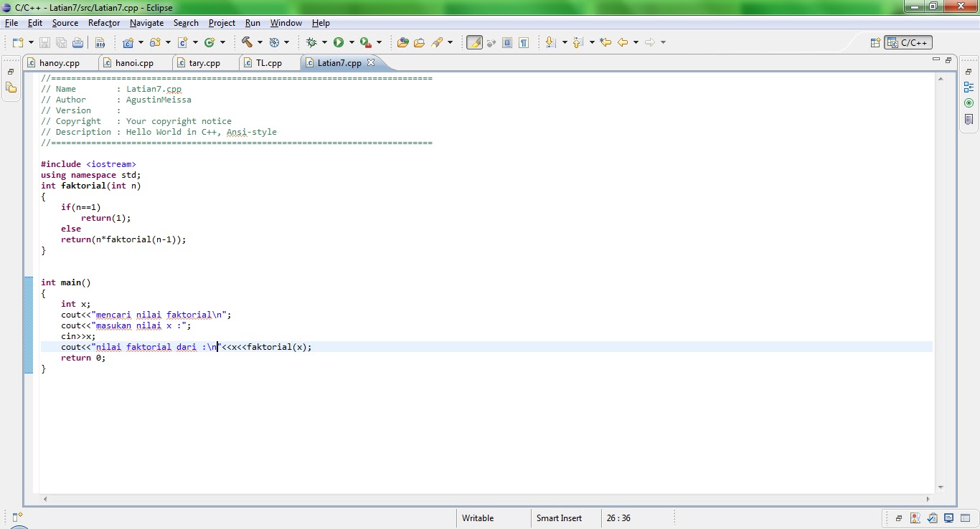Open the Refactor menu
This screenshot has height=529, width=980.
[104, 23]
